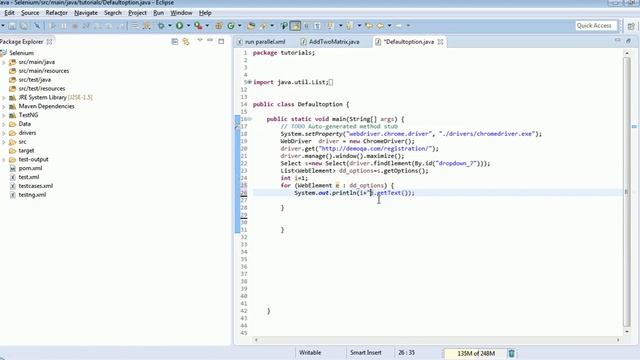Open the Run menu
Viewport: 640px width, 360px height.
click(158, 13)
